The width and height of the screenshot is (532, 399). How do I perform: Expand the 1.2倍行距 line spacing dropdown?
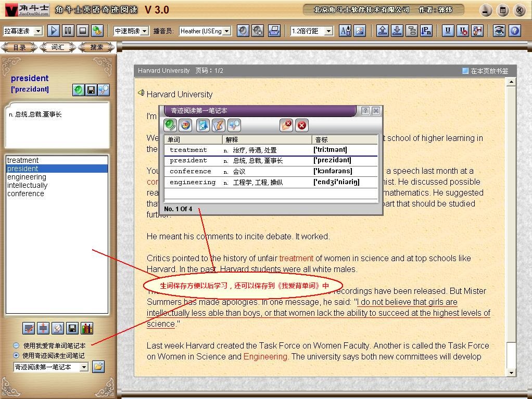tap(328, 31)
